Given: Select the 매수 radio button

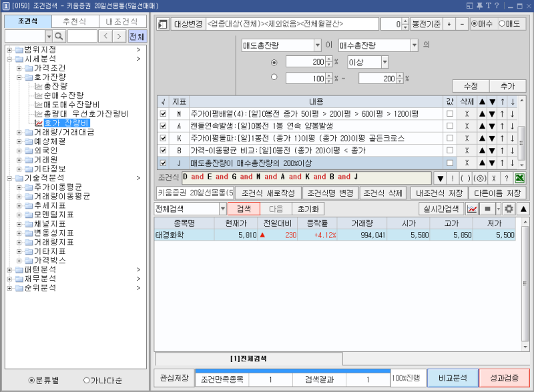Looking at the screenshot, I should [x=474, y=24].
